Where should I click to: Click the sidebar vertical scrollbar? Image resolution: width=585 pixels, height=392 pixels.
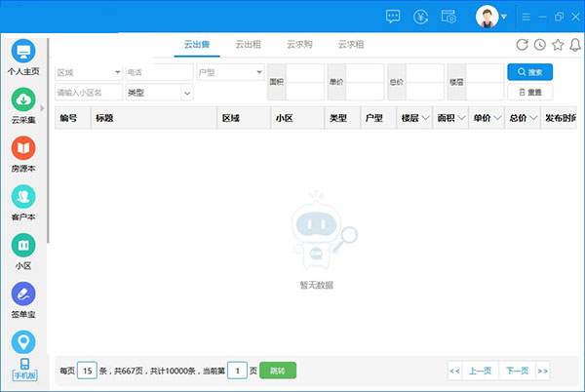[x=48, y=140]
